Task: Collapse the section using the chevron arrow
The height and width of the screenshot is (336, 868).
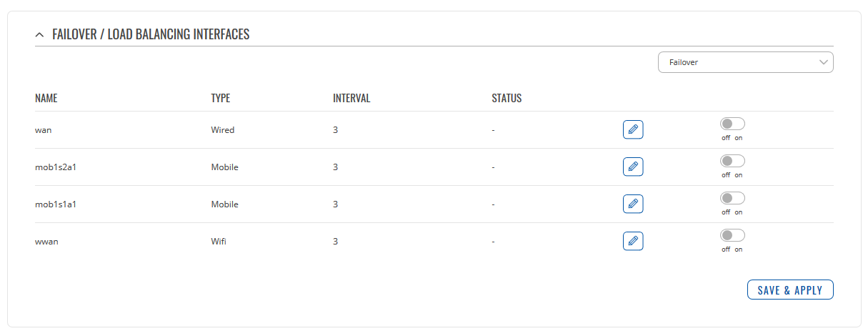Action: tap(40, 34)
